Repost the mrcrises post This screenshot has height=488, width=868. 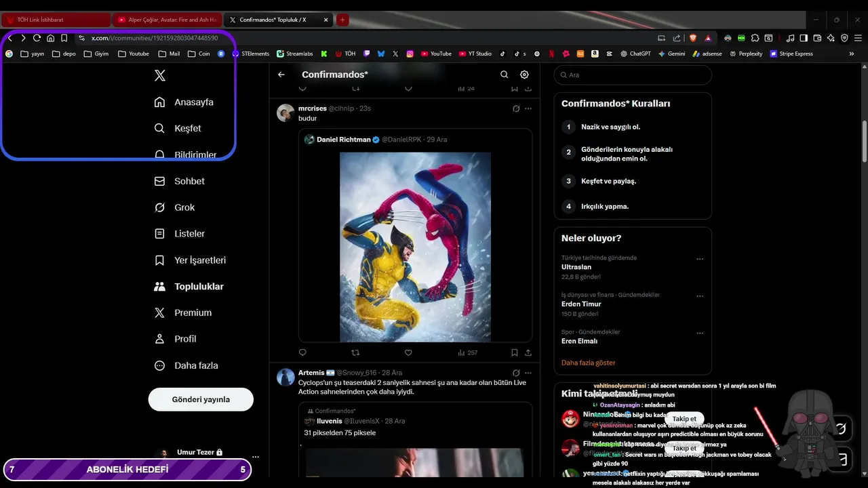point(355,352)
